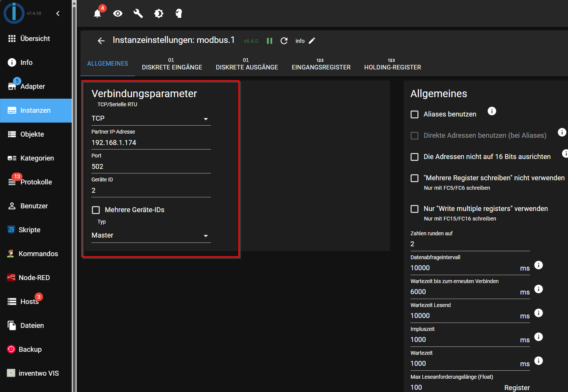Viewport: 568px width, 392px height.
Task: Go back using the arrow beside Instanzeinstellungen
Action: coord(101,41)
